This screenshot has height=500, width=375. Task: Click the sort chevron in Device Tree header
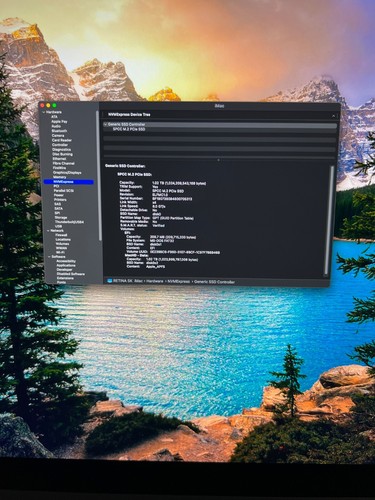click(x=333, y=115)
